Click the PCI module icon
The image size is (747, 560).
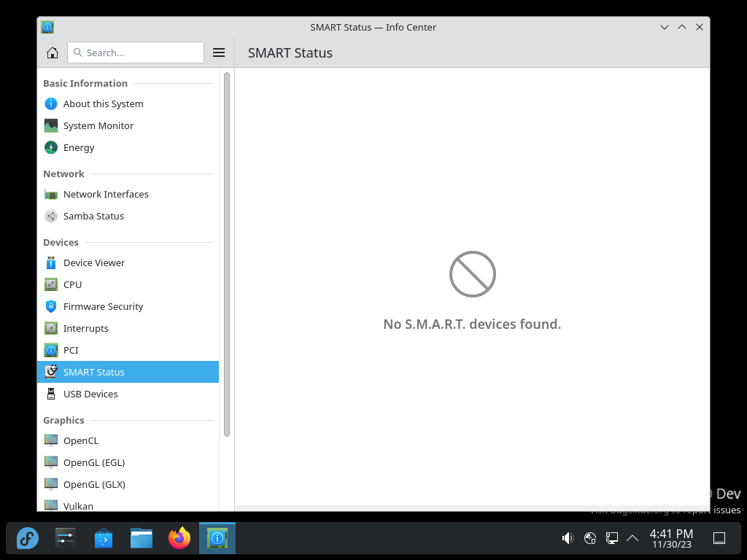51,351
